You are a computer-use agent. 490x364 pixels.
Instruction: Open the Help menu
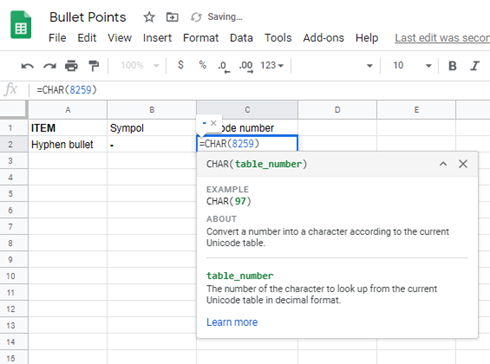pos(367,38)
